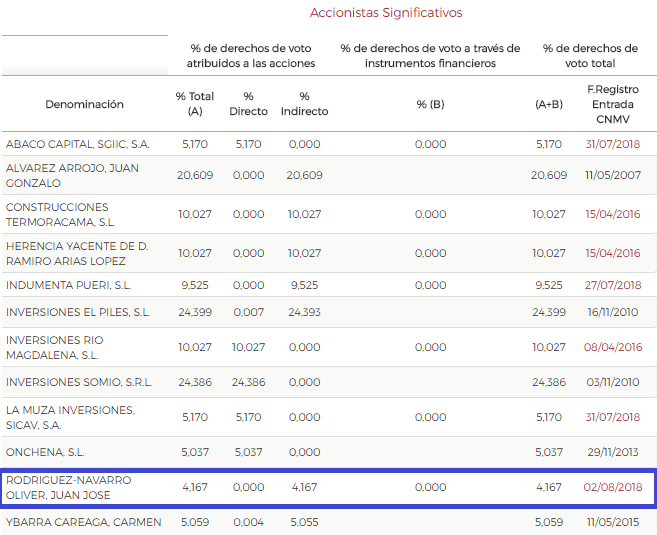Click the Denominación column header
Screen dimensions: 657x535
84,104
